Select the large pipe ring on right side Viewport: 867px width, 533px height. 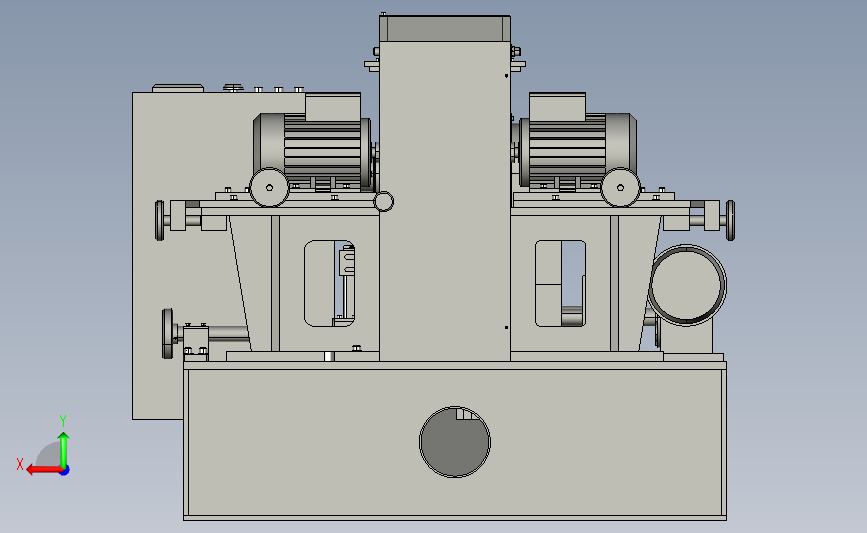687,285
